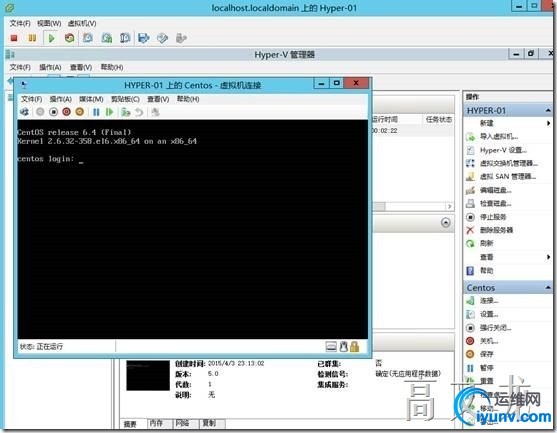Click Hyper-V 设置... in actions pane
The image size is (557, 433).
pos(503,150)
